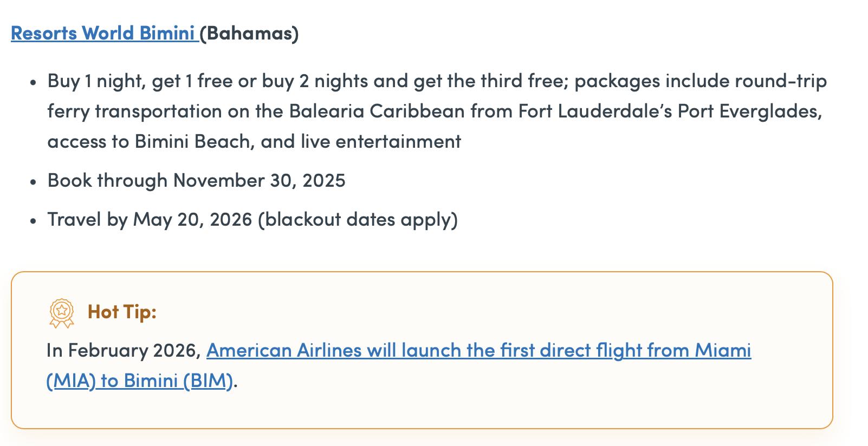Viewport: 868px width, 446px height.
Task: Click the "(blackout dates apply)" note
Action: [358, 219]
